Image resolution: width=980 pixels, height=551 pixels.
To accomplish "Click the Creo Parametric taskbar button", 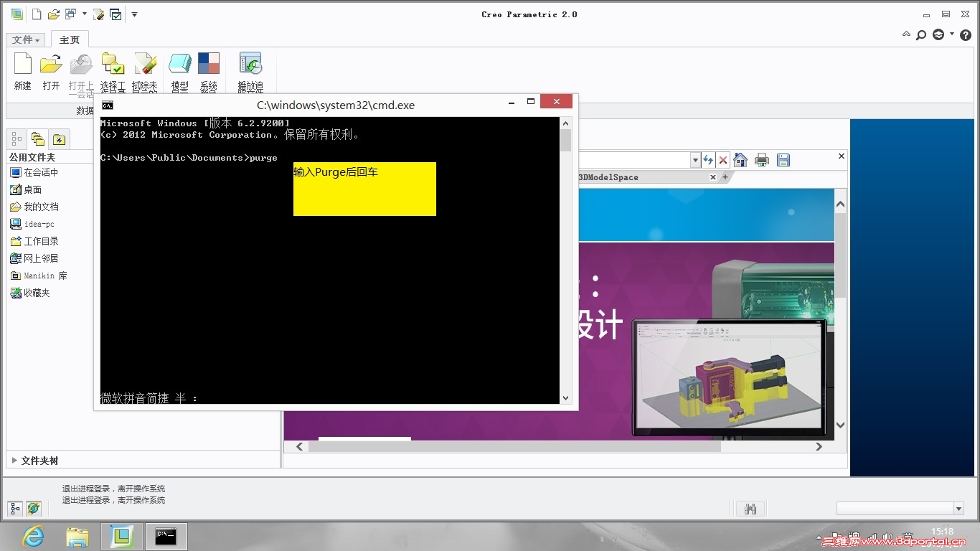I will (x=122, y=536).
